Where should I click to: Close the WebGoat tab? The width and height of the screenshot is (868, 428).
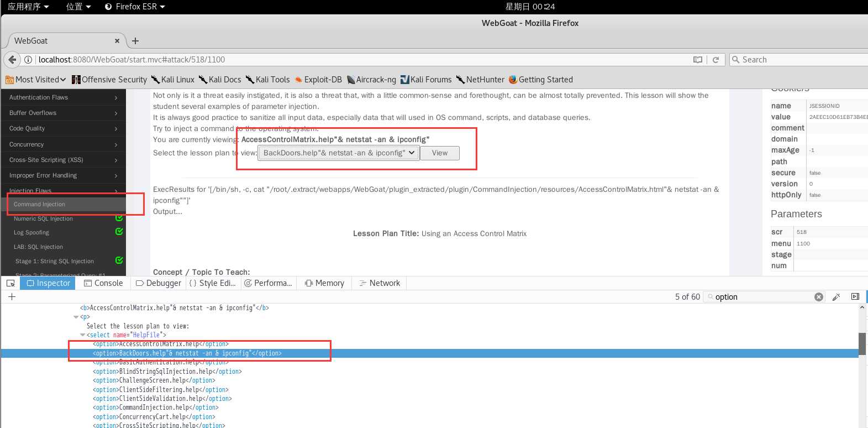[117, 41]
